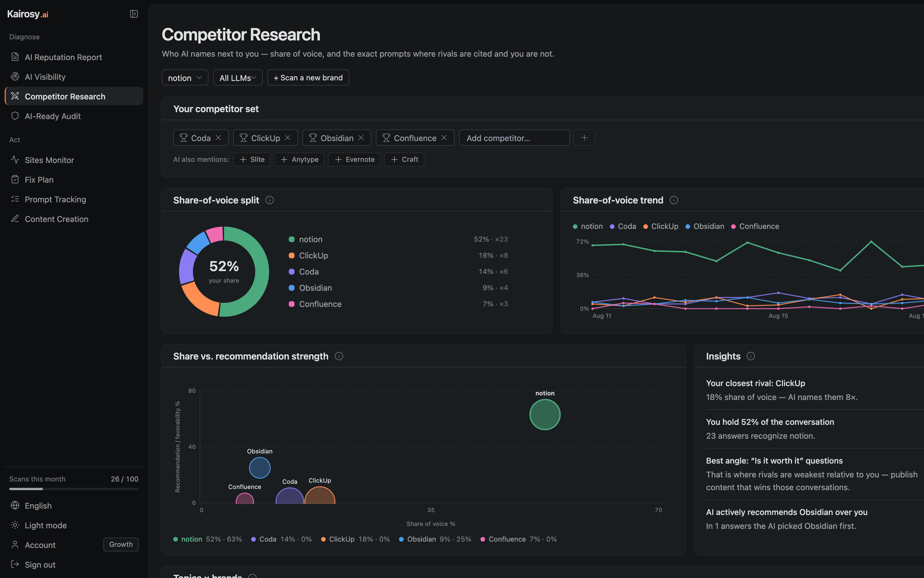This screenshot has height=578, width=924.
Task: Click the Coda trophy icon
Action: click(x=184, y=138)
